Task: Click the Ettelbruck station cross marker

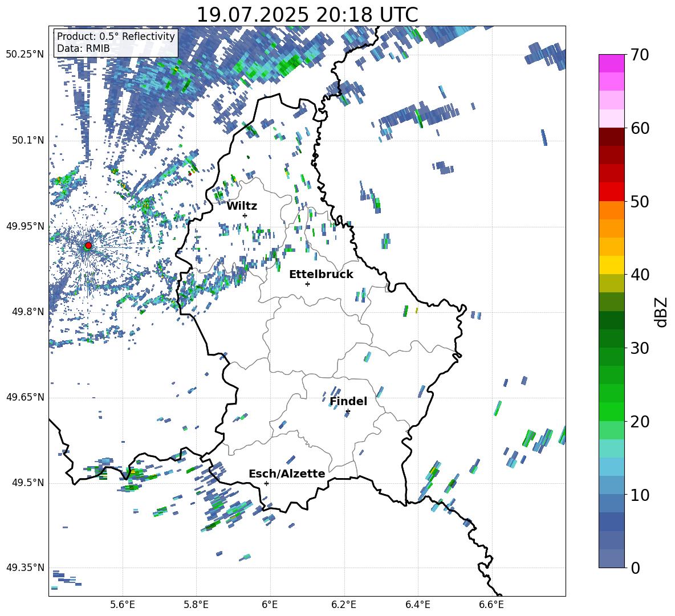Action: [x=307, y=284]
